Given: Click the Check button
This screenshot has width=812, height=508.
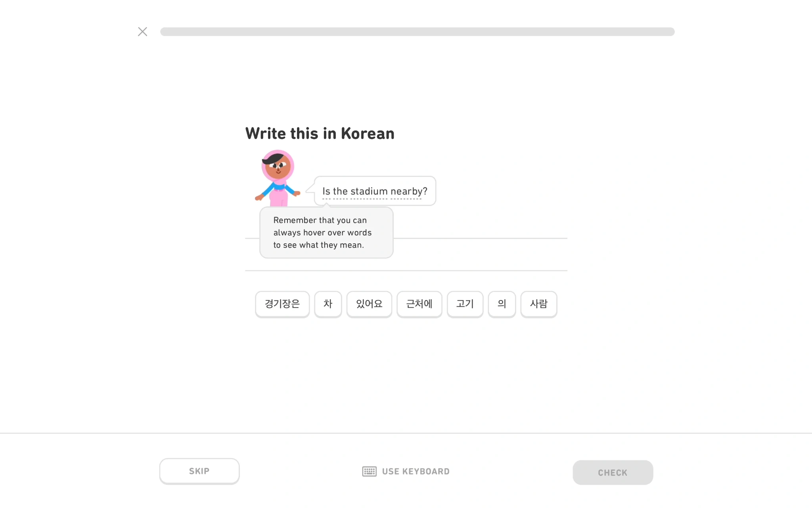Looking at the screenshot, I should (x=613, y=472).
